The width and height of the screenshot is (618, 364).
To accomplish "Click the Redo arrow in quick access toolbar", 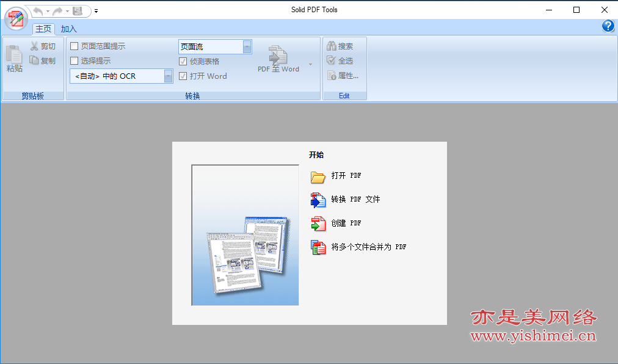I will pyautogui.click(x=57, y=11).
